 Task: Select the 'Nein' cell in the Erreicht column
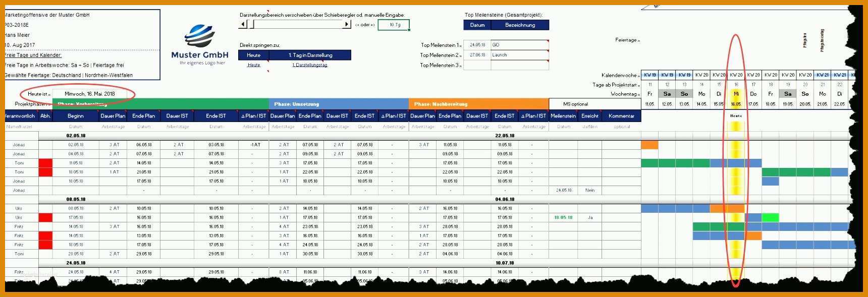click(590, 190)
